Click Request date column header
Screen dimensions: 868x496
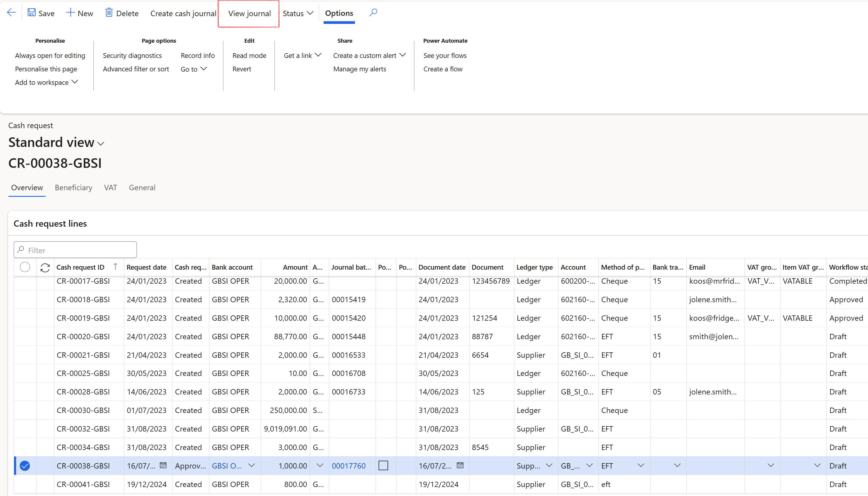(146, 268)
